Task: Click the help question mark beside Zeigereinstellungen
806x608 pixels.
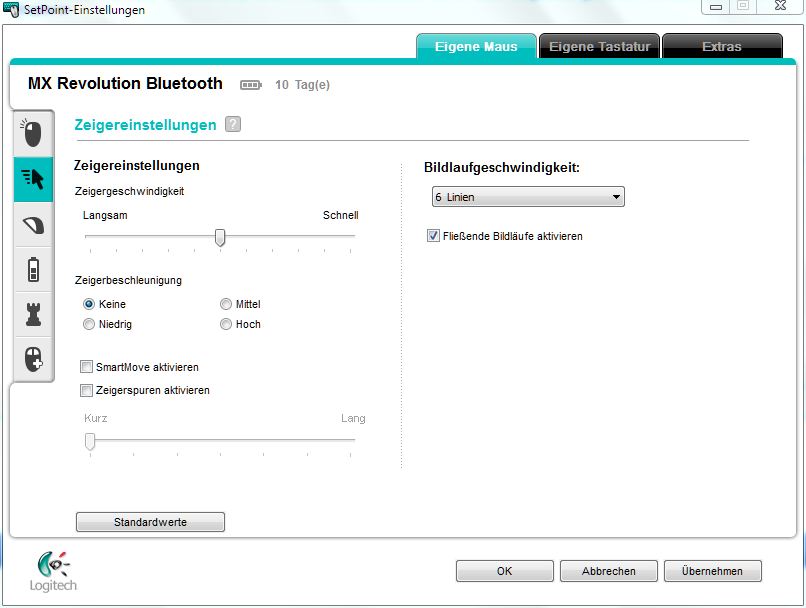Action: (x=233, y=124)
